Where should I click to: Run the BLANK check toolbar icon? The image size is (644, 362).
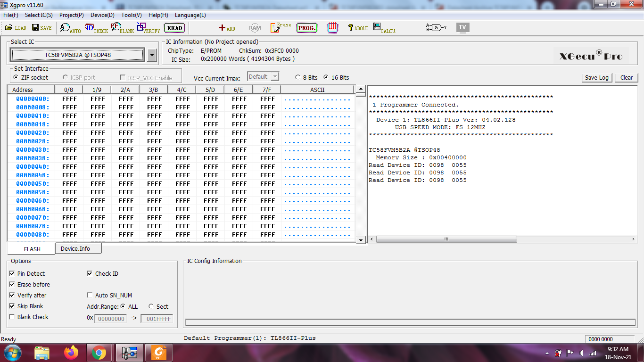click(122, 28)
